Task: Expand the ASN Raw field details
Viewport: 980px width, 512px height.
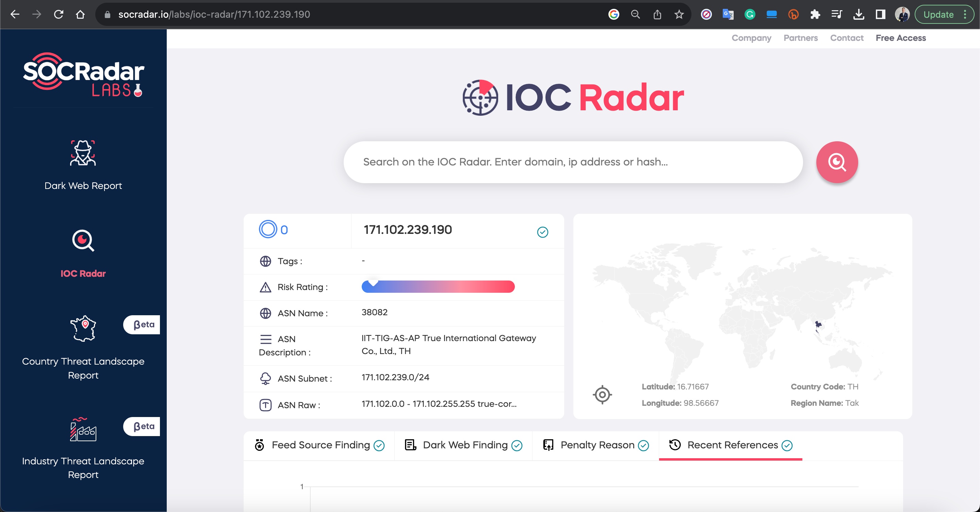Action: click(x=439, y=404)
